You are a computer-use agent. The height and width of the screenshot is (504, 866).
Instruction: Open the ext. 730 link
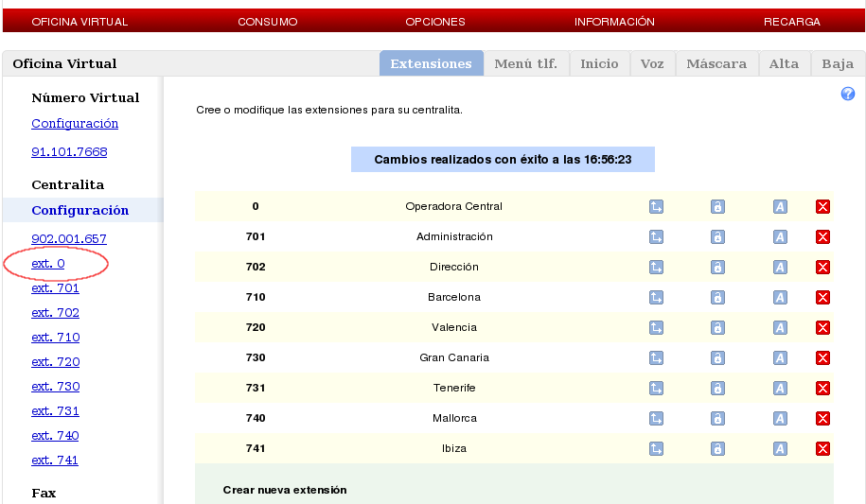[x=55, y=387]
